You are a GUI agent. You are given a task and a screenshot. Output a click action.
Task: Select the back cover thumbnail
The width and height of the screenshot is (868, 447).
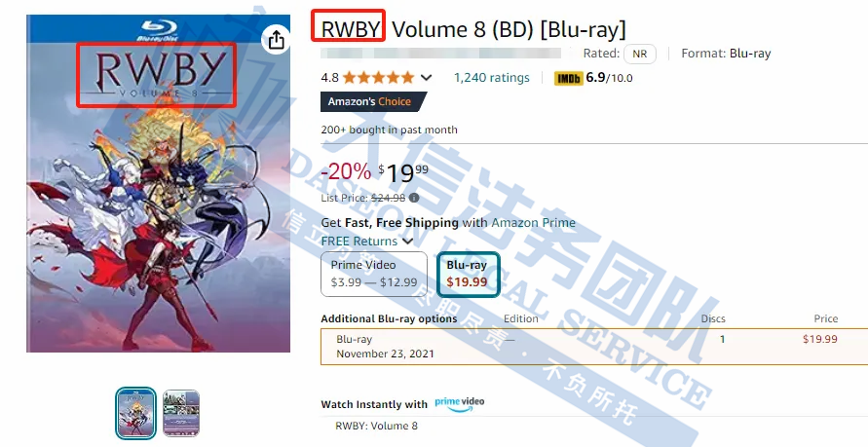coord(181,413)
